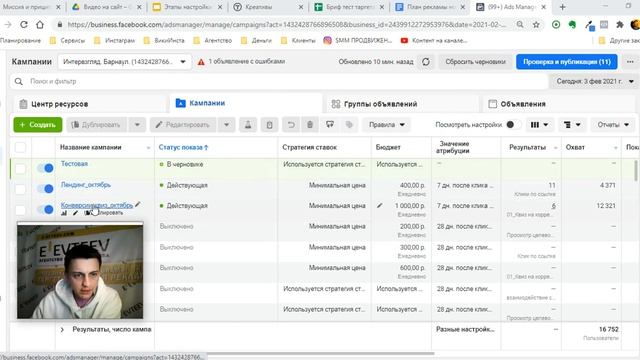The height and width of the screenshot is (360, 640).
Task: Click the webcam video overlay thumbnail
Action: 80,271
